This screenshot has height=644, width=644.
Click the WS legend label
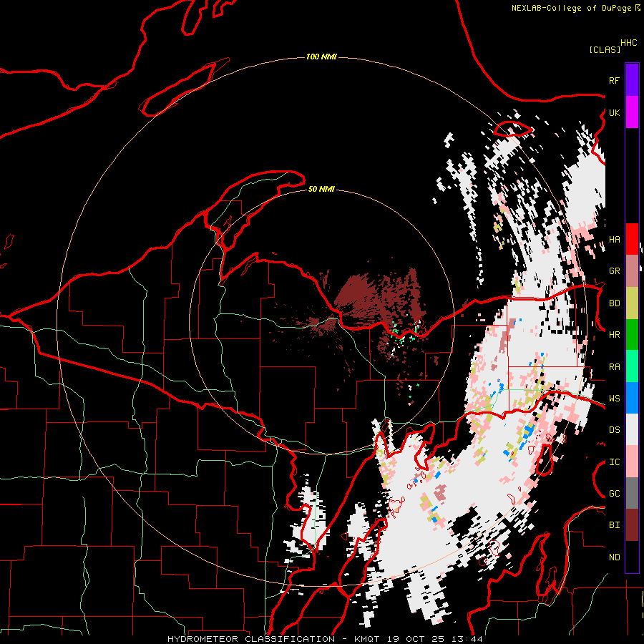point(614,399)
